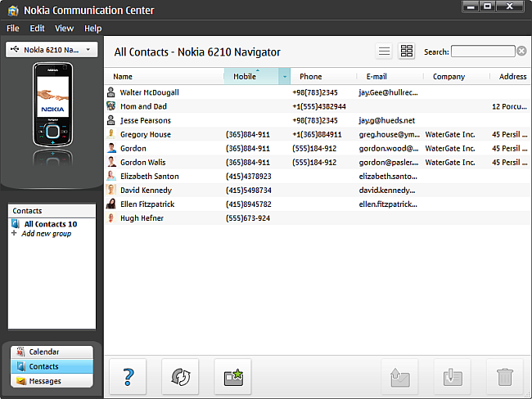Open the Nokia 6210 device dropdown
The width and height of the screenshot is (532, 399).
click(x=52, y=50)
